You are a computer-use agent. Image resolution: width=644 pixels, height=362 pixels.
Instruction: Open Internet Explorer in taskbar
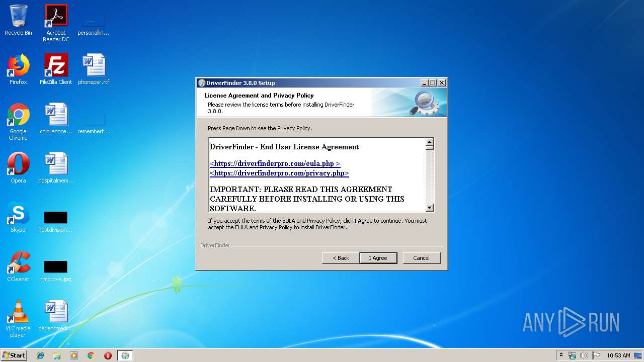pyautogui.click(x=40, y=355)
